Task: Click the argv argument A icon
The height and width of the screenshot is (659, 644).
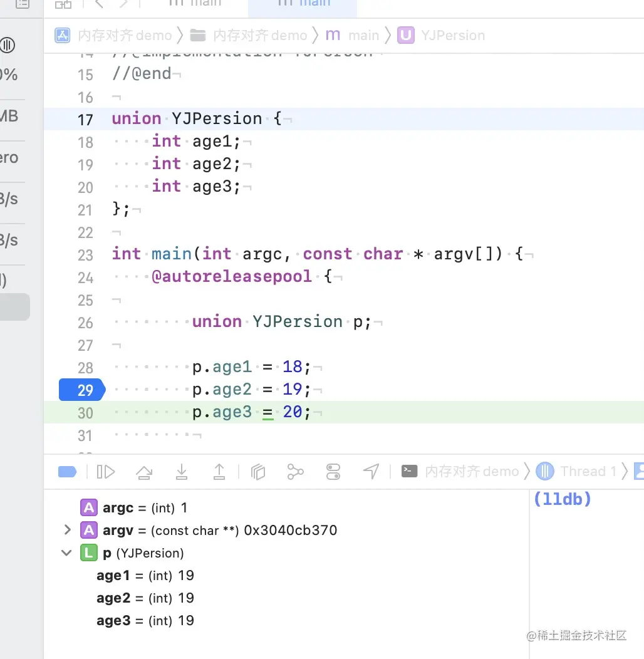Action: point(89,531)
